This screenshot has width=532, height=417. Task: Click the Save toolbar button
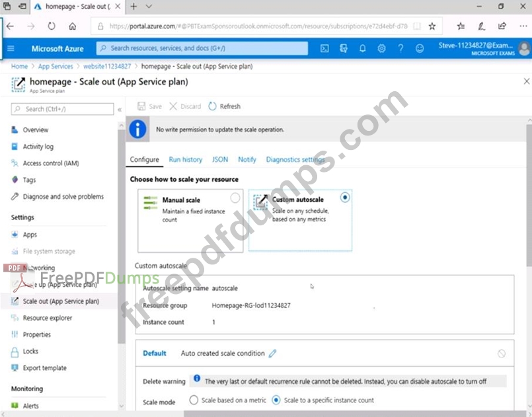pyautogui.click(x=149, y=106)
